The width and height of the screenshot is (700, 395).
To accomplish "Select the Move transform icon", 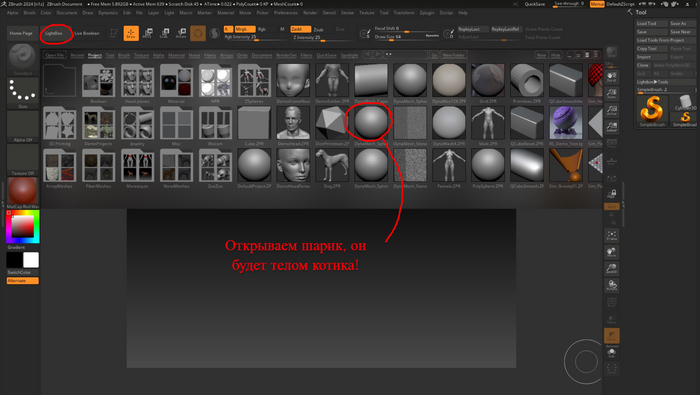I will tap(147, 33).
